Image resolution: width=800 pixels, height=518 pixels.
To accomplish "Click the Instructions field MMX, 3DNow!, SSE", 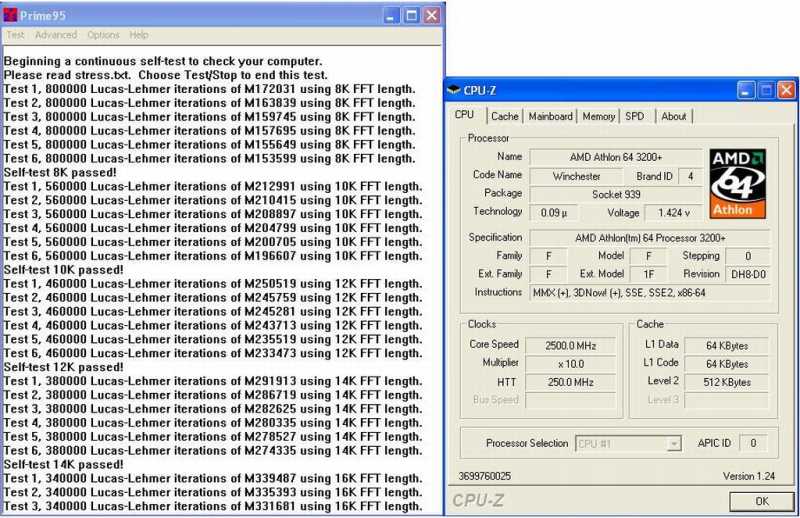I will click(x=650, y=293).
